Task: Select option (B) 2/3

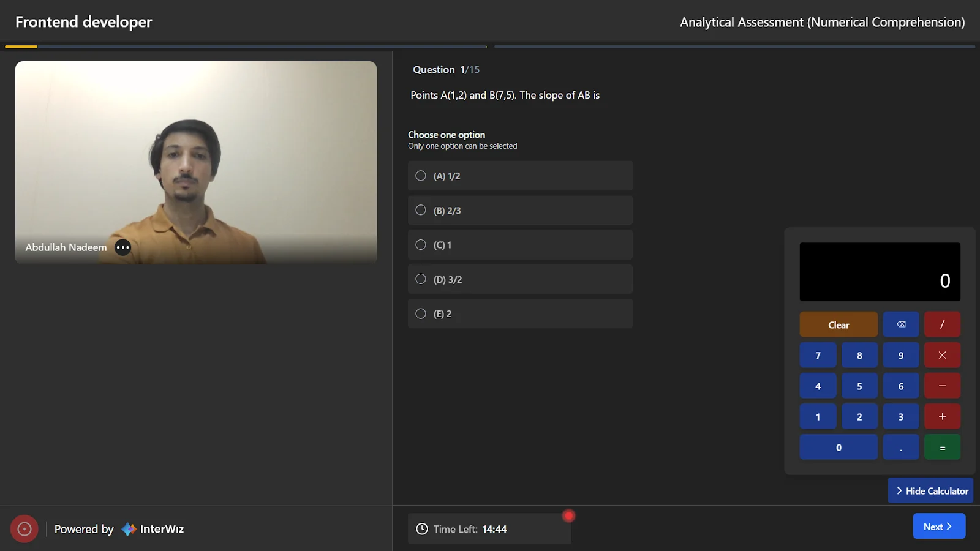Action: coord(520,210)
